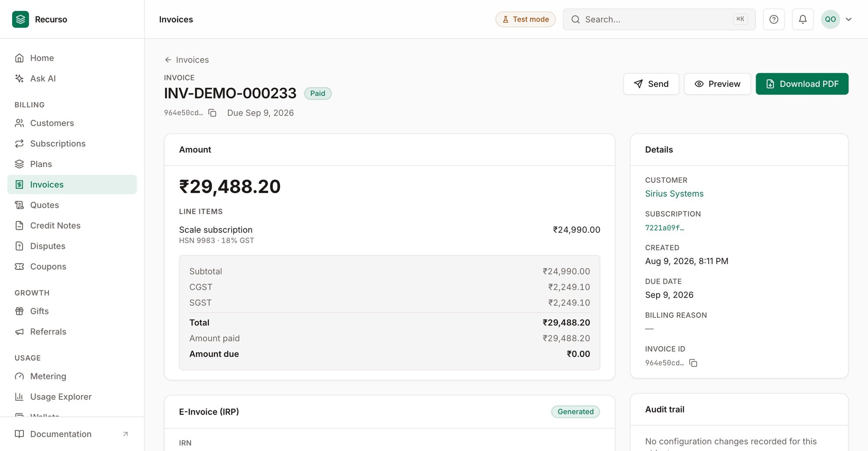Open Ask AI in the sidebar

72,78
